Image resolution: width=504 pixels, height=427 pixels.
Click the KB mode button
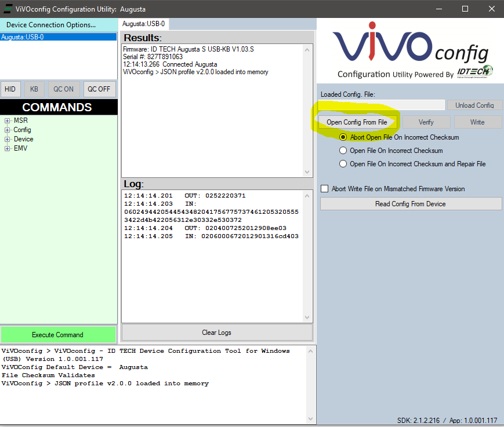point(34,89)
